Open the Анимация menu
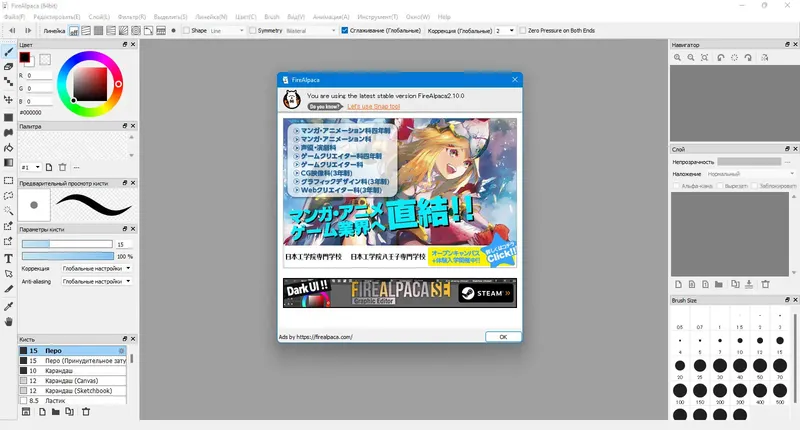Screen dimensions: 800x430 (331, 17)
